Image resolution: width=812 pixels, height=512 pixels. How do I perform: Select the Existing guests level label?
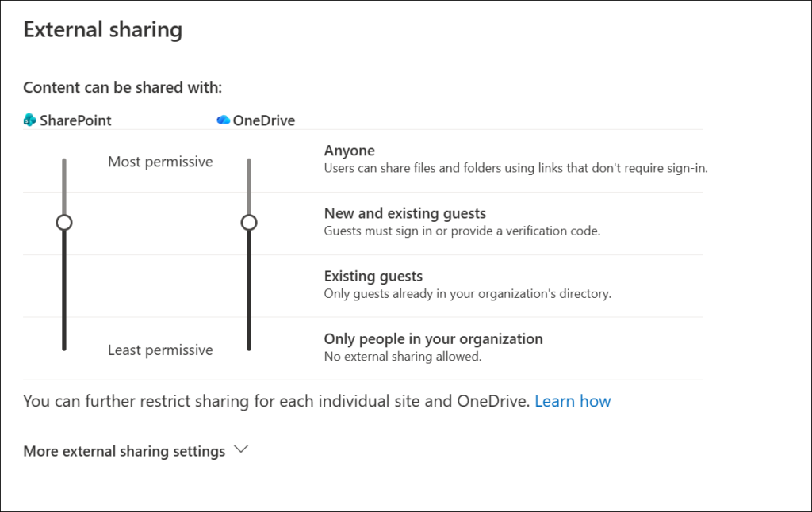tap(373, 276)
